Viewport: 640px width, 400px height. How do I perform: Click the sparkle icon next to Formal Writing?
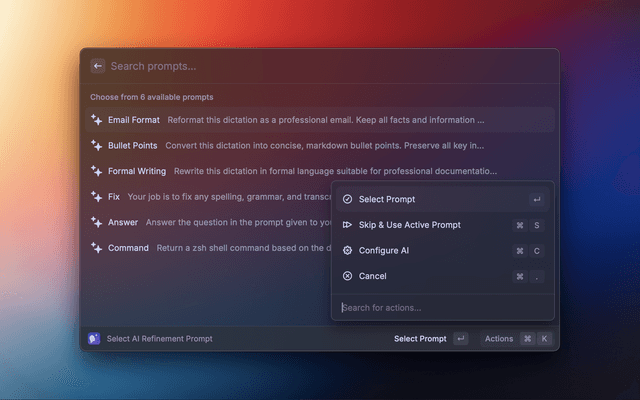[96, 171]
